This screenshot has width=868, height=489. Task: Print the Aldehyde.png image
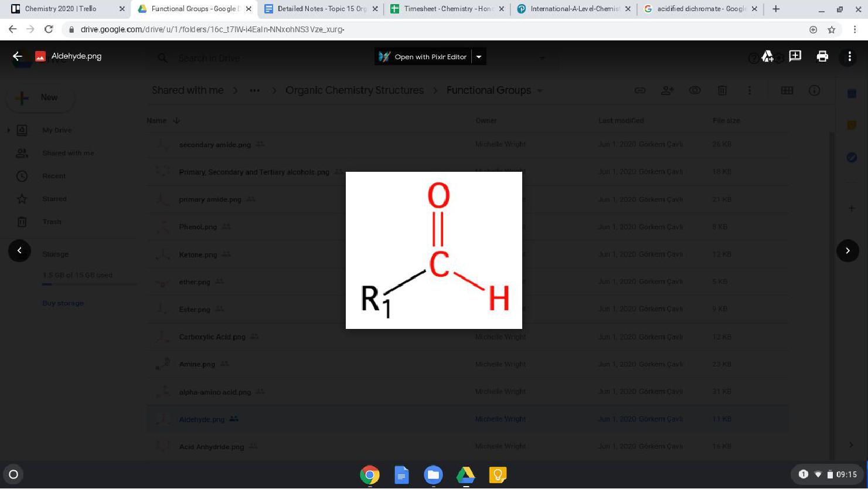coord(822,56)
